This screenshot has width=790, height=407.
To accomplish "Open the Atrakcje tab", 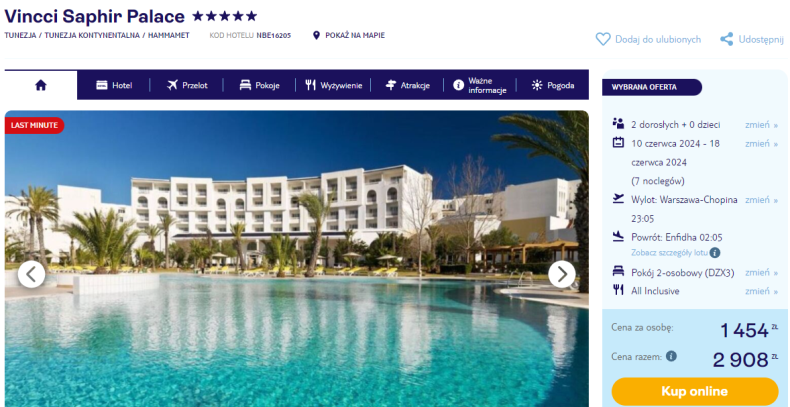I will pyautogui.click(x=407, y=85).
